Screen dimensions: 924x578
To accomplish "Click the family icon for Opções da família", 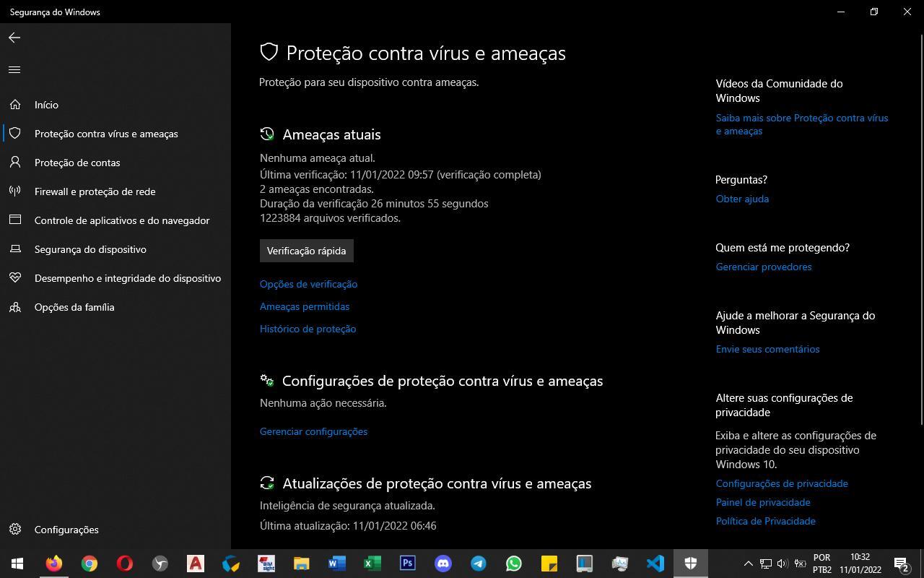I will click(15, 307).
